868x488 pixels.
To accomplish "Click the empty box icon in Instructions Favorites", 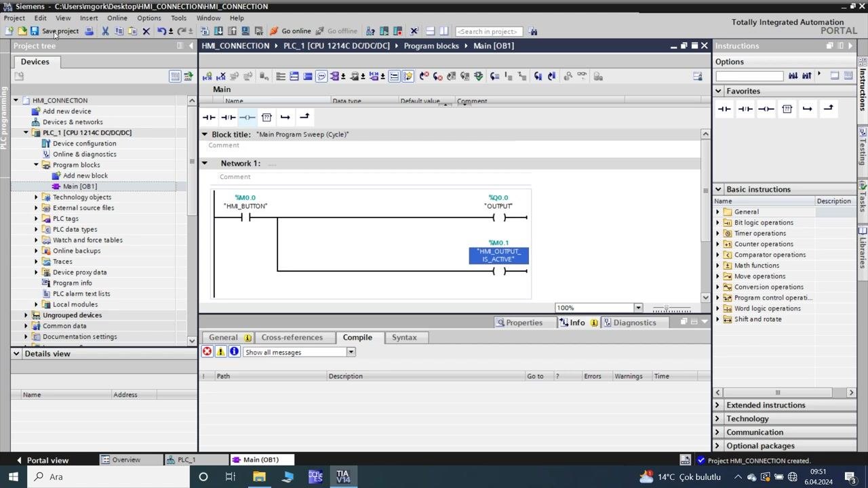I will click(x=787, y=108).
